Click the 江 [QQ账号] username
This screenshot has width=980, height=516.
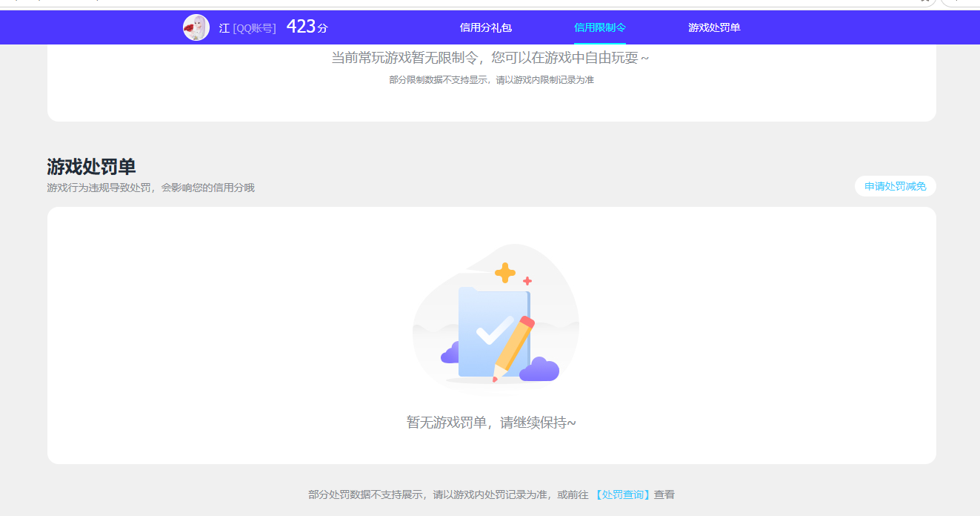(x=247, y=28)
